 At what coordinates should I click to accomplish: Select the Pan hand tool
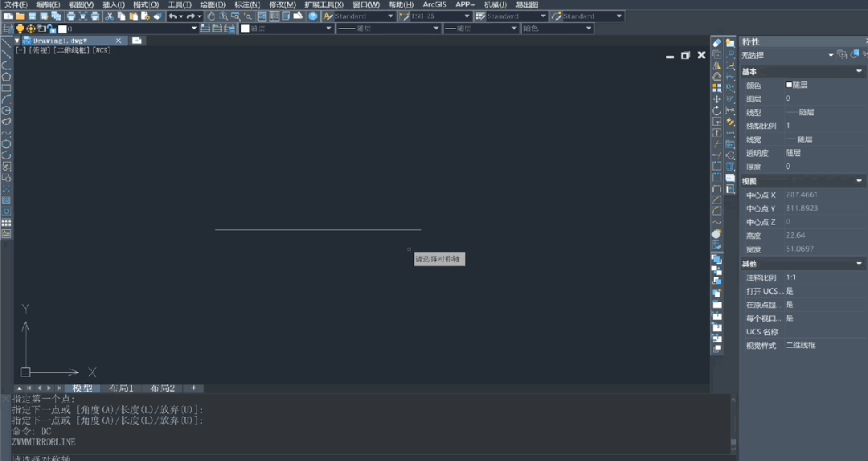pyautogui.click(x=211, y=16)
